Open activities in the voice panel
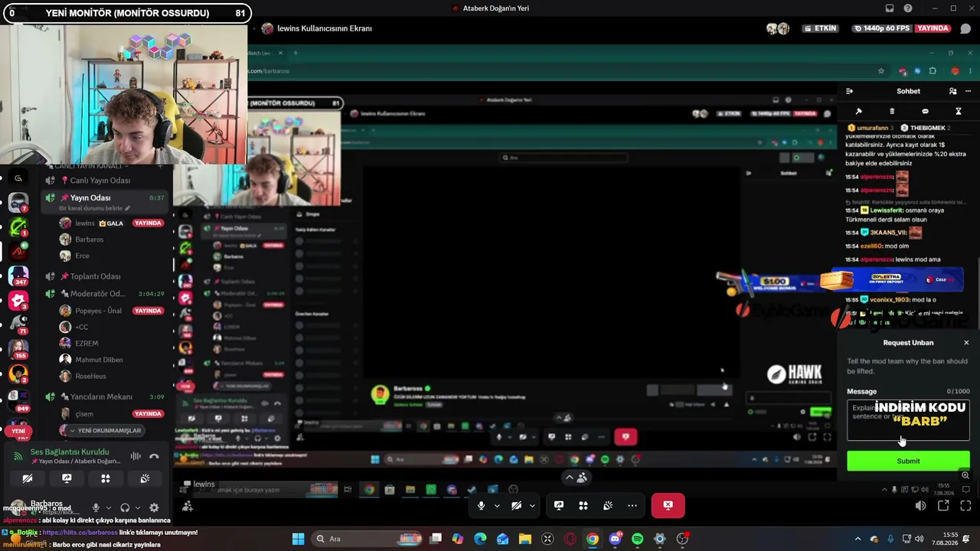The width and height of the screenshot is (980, 551). pyautogui.click(x=106, y=478)
